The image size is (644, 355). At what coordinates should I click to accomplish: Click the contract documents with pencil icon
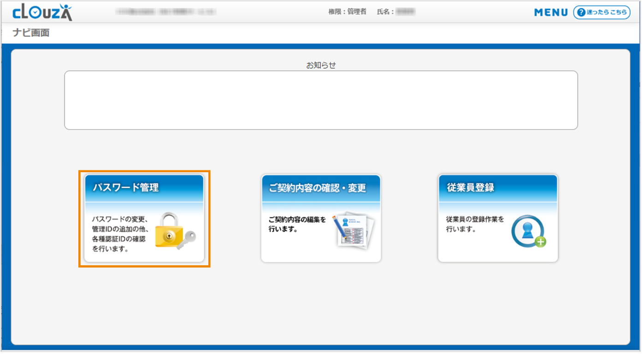point(353,231)
